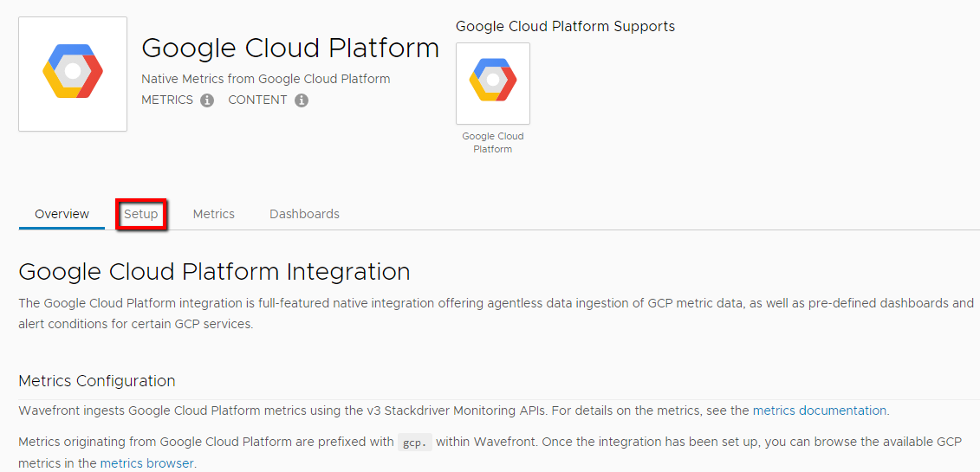Image resolution: width=980 pixels, height=472 pixels.
Task: Click the large Google Cloud Platform logo
Action: pyautogui.click(x=73, y=74)
